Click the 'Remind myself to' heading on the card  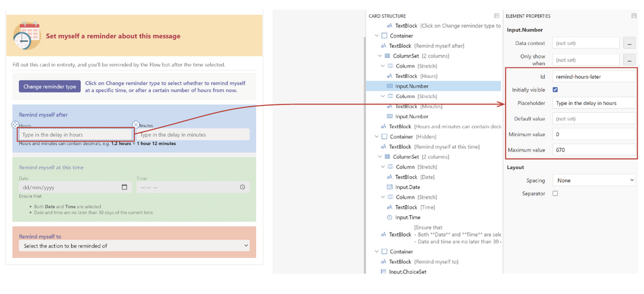tap(40, 237)
